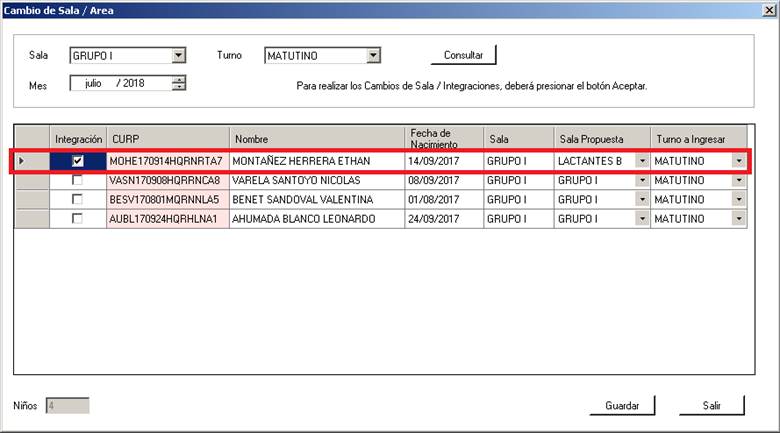Click the CURP column header
Viewport: 780px width, 433px height.
(x=167, y=138)
